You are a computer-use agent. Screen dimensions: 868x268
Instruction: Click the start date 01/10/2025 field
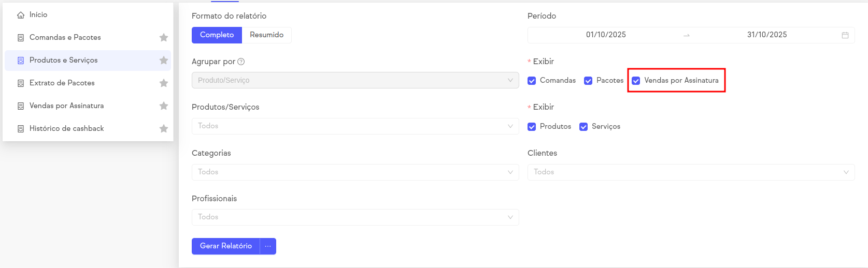[606, 35]
